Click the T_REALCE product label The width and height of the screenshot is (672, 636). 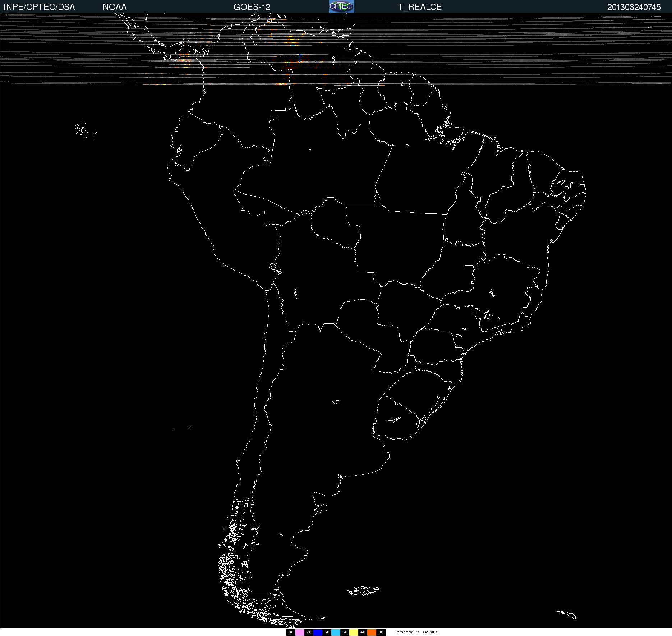[x=420, y=7]
